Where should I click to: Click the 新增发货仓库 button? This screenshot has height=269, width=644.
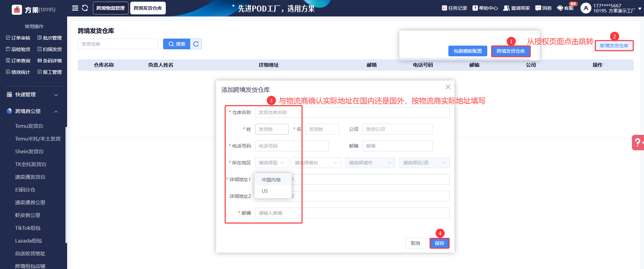[x=614, y=46]
